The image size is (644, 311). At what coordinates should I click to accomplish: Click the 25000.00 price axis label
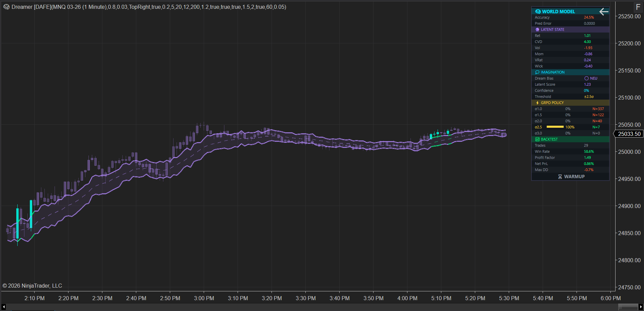[x=629, y=152]
